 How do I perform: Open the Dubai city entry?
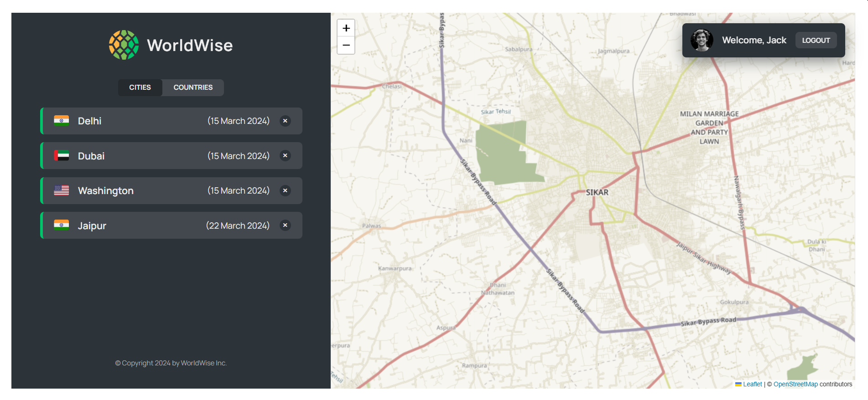click(x=171, y=156)
